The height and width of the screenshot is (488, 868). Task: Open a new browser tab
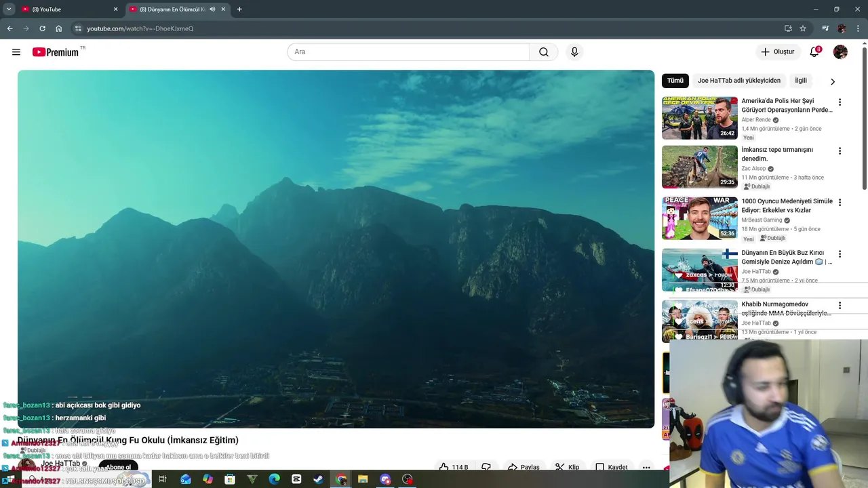[239, 9]
